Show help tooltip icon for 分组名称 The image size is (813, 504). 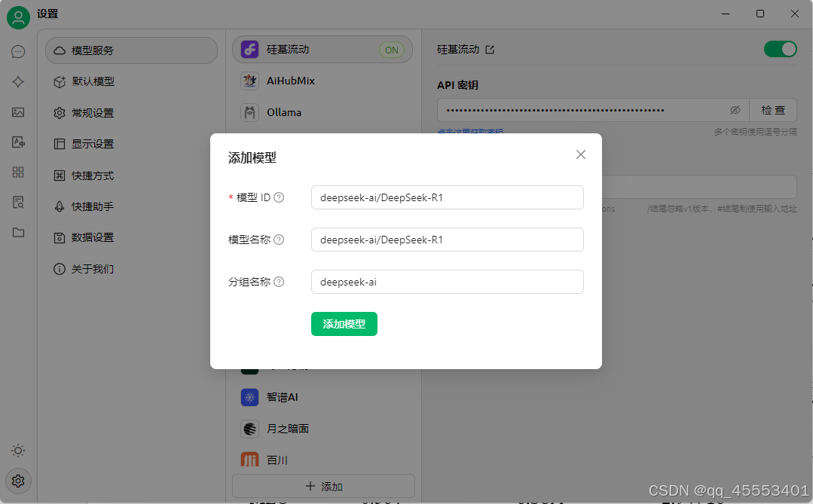coord(279,282)
